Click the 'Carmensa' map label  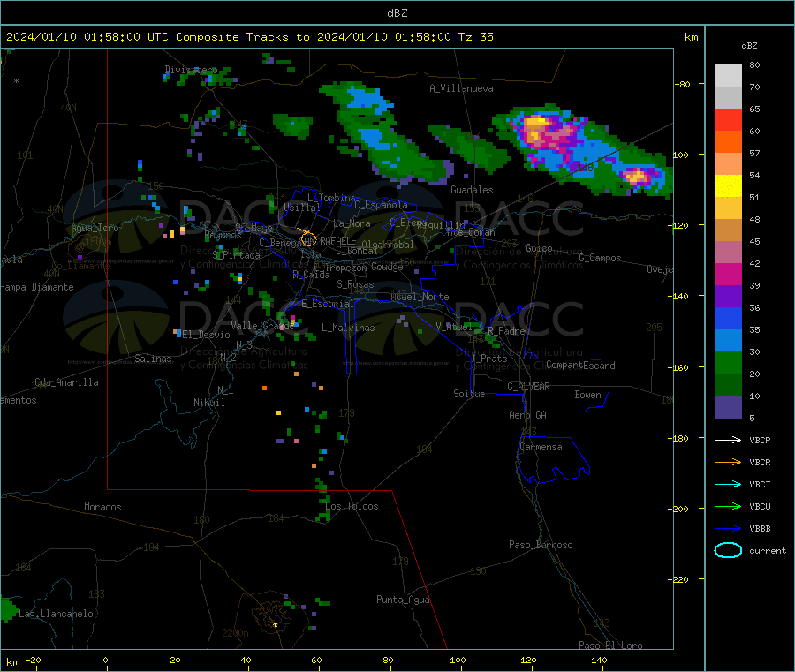tap(541, 447)
